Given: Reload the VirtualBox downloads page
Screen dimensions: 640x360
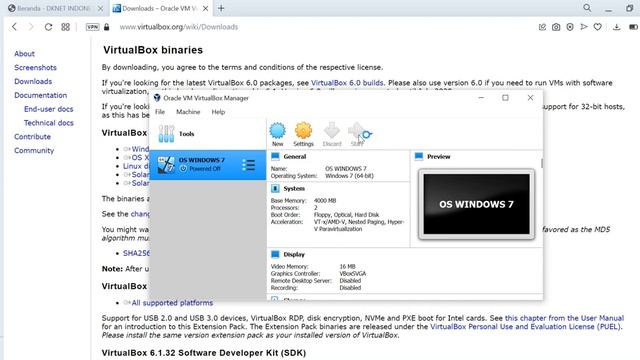Looking at the screenshot, I should [48, 27].
